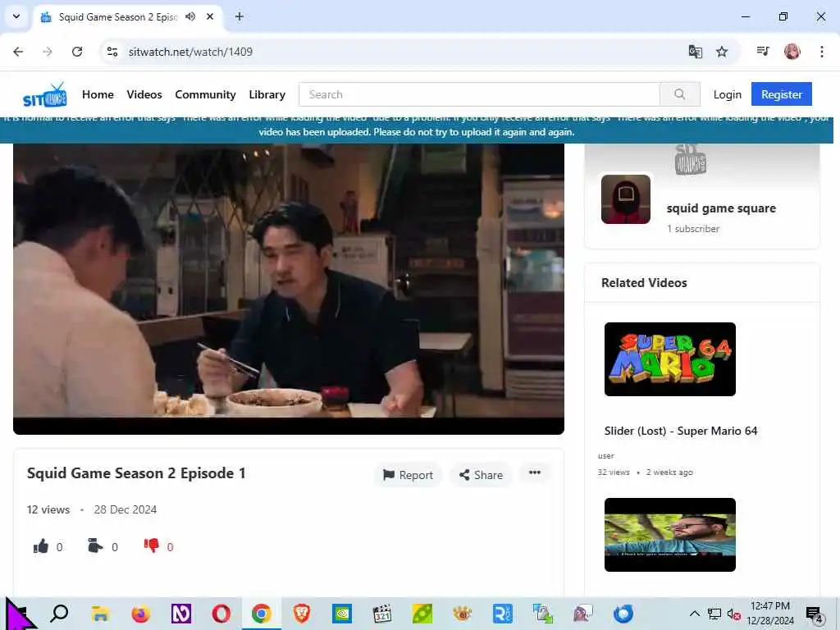Viewport: 840px width, 630px height.
Task: Click the muted volume tray icon
Action: point(733,614)
